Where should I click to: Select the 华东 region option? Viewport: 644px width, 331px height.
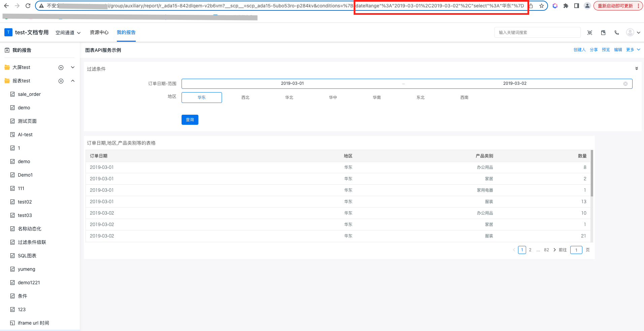pyautogui.click(x=202, y=98)
